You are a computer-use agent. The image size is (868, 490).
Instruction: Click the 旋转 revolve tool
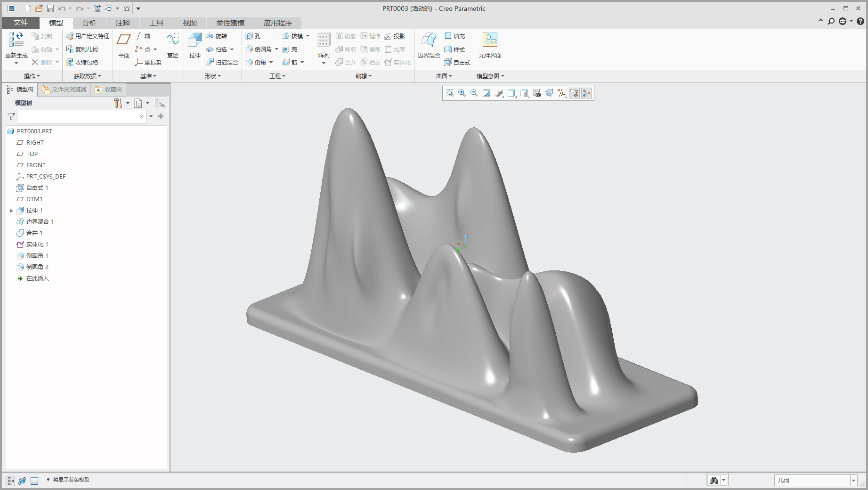coord(217,36)
